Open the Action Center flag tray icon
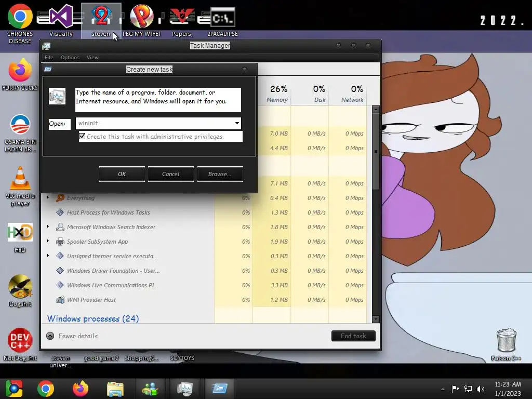The width and height of the screenshot is (532, 399). [x=455, y=389]
